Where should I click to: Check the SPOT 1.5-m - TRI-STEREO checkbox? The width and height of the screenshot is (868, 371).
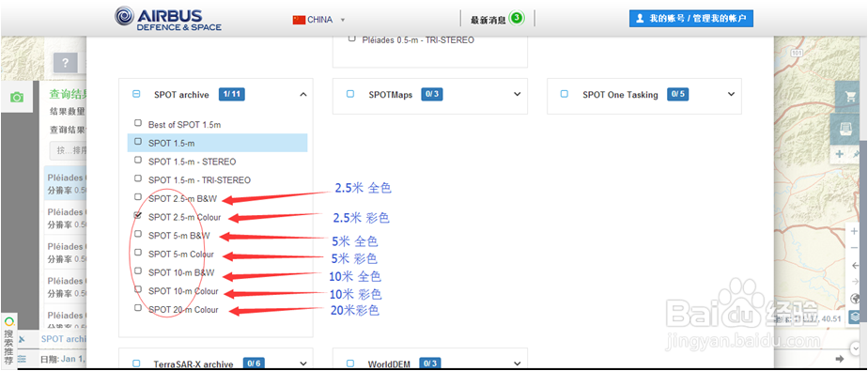[x=138, y=178]
